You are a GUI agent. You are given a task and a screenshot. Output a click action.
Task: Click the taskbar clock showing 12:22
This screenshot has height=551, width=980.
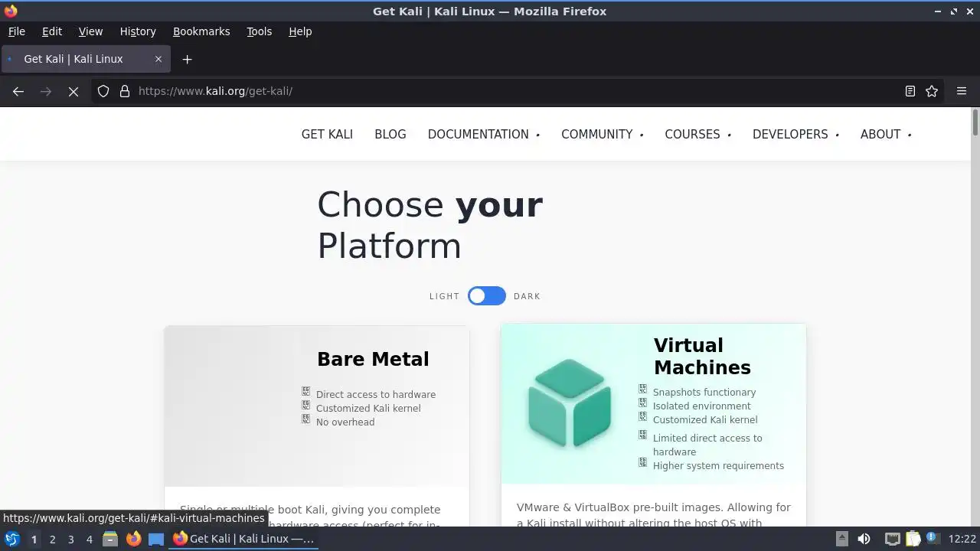pos(962,539)
